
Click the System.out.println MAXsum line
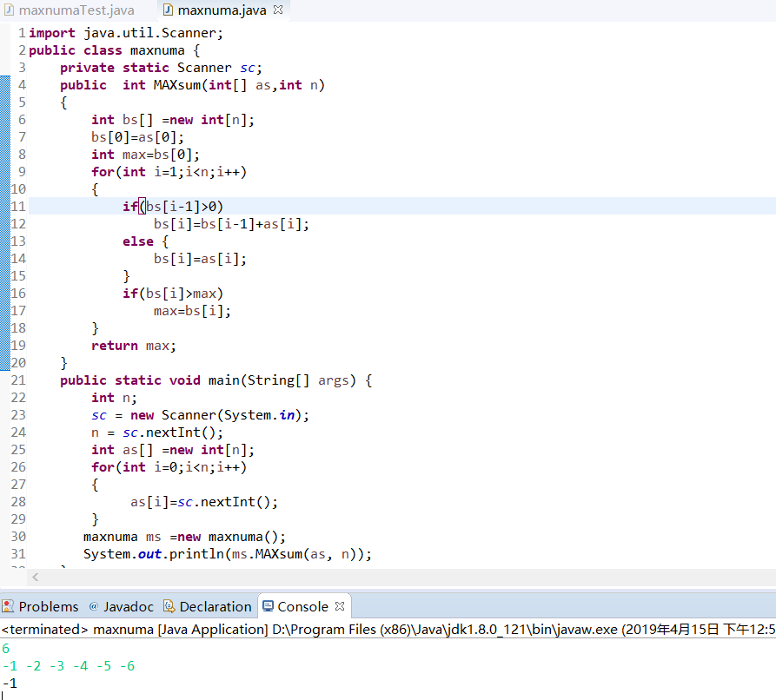tap(228, 554)
